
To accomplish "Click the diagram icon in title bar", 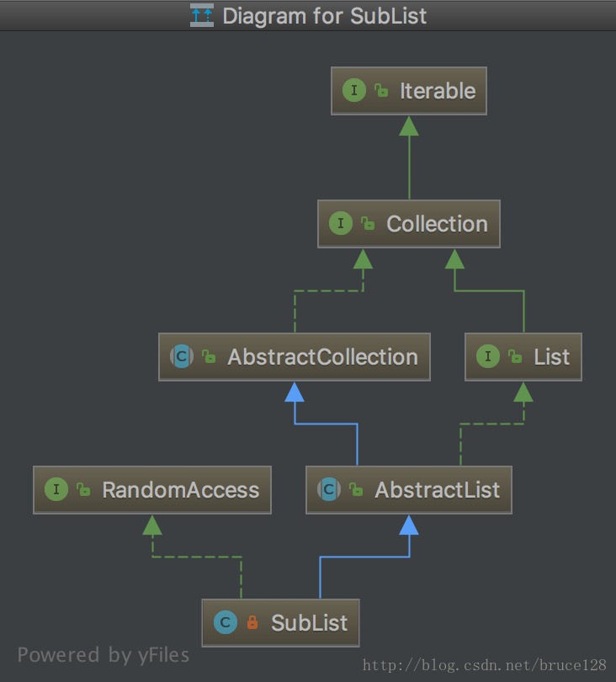I will [x=202, y=15].
